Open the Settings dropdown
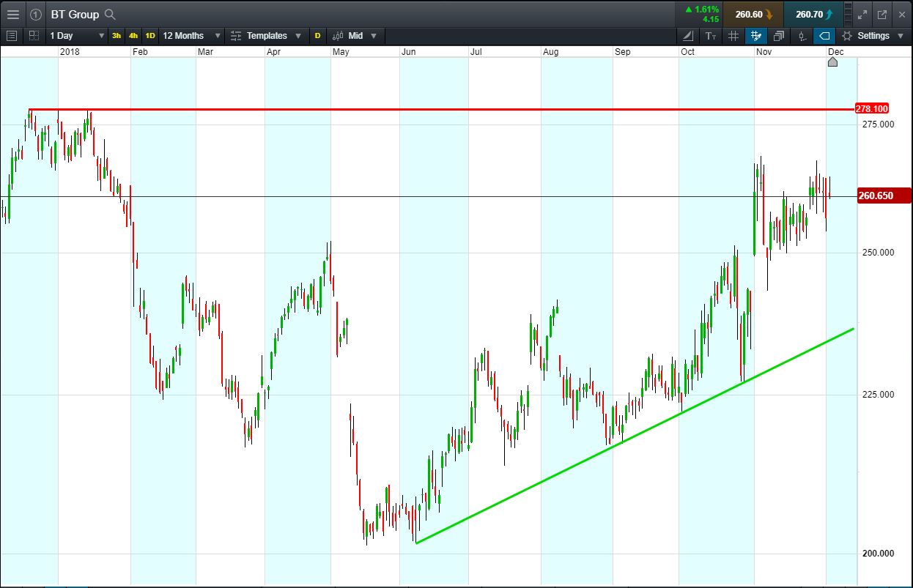Screen dimensions: 913x588 (x=872, y=35)
